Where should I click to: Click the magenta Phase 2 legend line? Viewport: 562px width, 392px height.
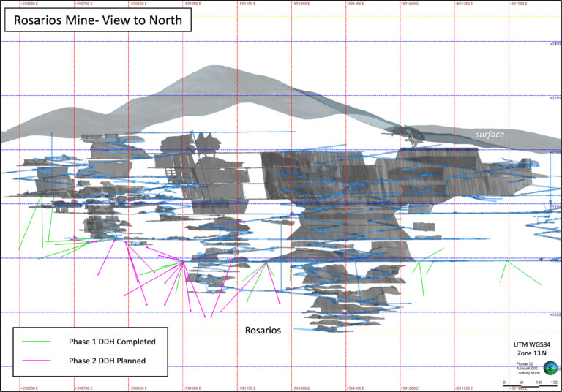tap(37, 361)
